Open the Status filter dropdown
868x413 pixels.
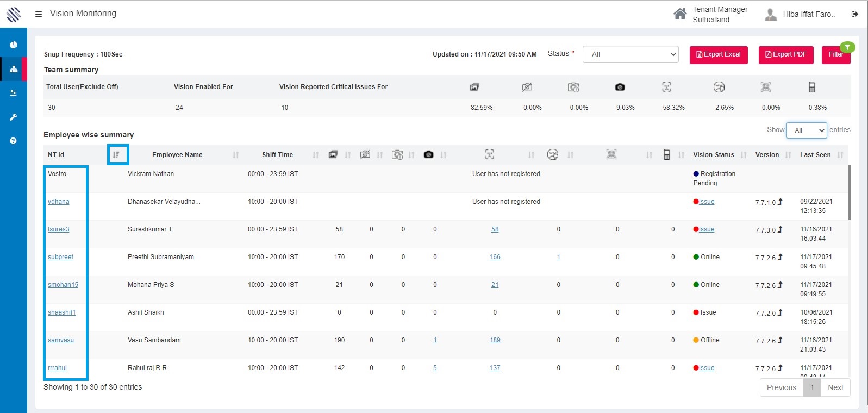tap(630, 54)
